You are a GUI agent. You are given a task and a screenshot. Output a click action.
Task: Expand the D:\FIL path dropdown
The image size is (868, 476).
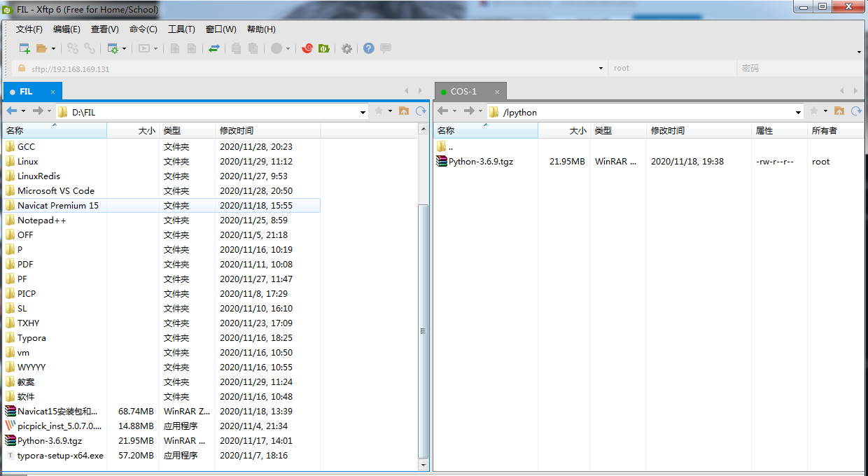coord(363,112)
